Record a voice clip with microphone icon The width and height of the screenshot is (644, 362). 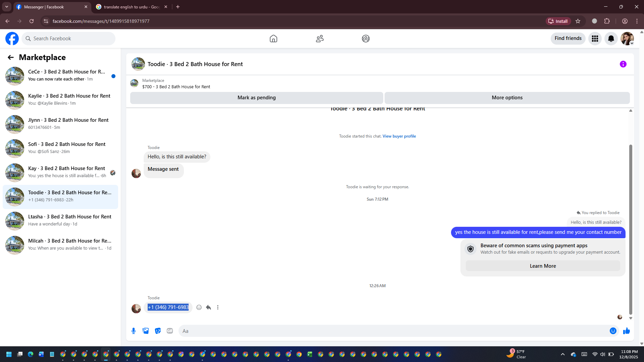coord(134,331)
